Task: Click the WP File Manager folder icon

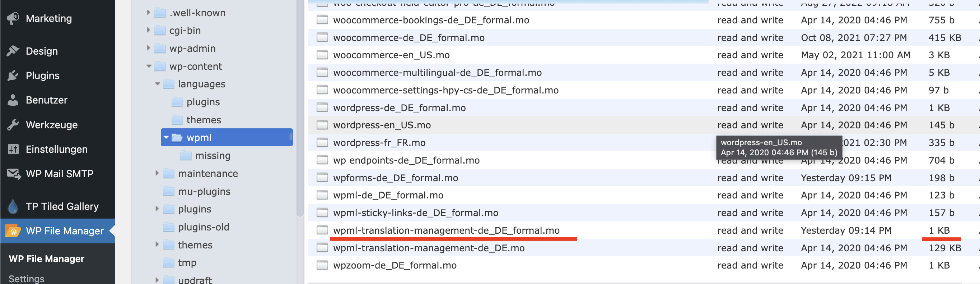Action: coord(13,231)
